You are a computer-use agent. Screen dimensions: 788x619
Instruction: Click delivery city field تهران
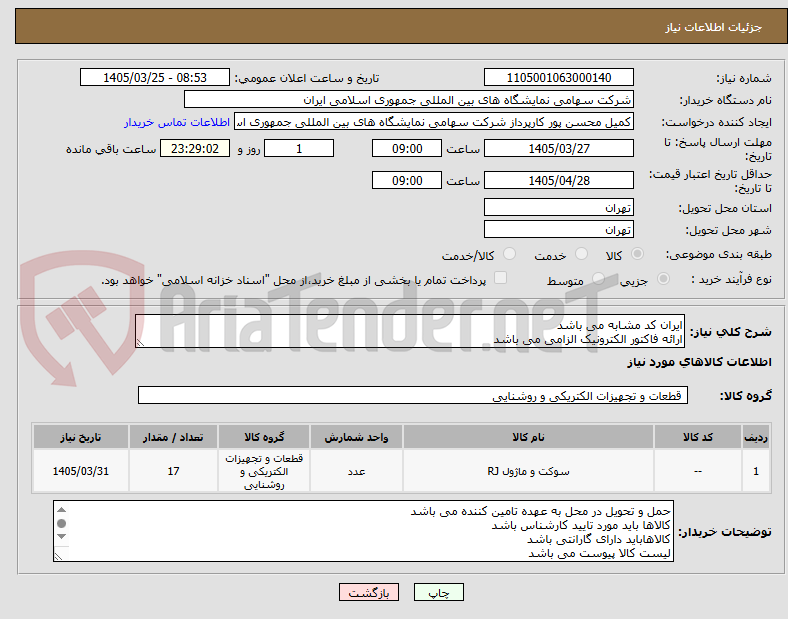click(x=558, y=229)
